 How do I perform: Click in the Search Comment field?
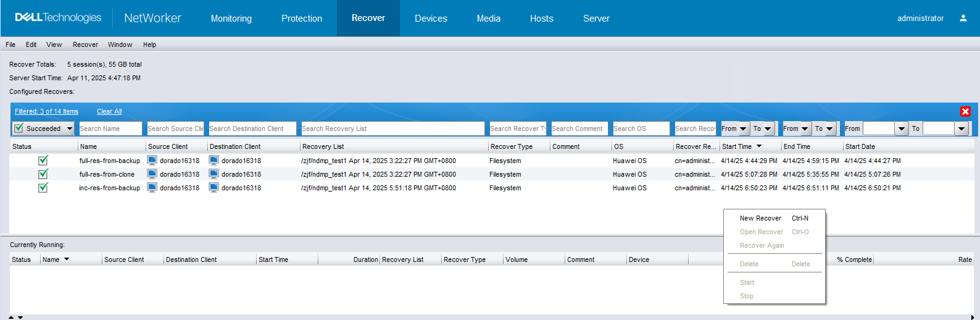(x=579, y=128)
